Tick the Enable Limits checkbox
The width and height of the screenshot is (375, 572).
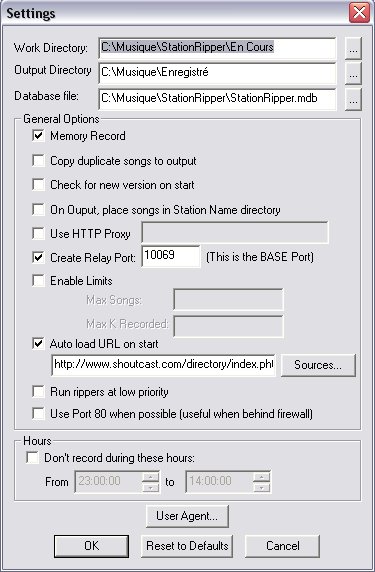pyautogui.click(x=38, y=281)
